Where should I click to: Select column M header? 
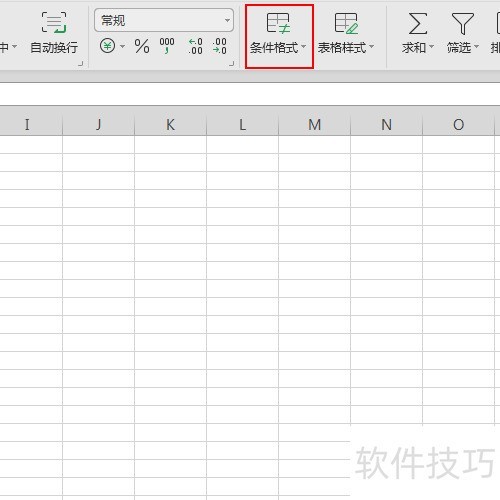coord(314,124)
